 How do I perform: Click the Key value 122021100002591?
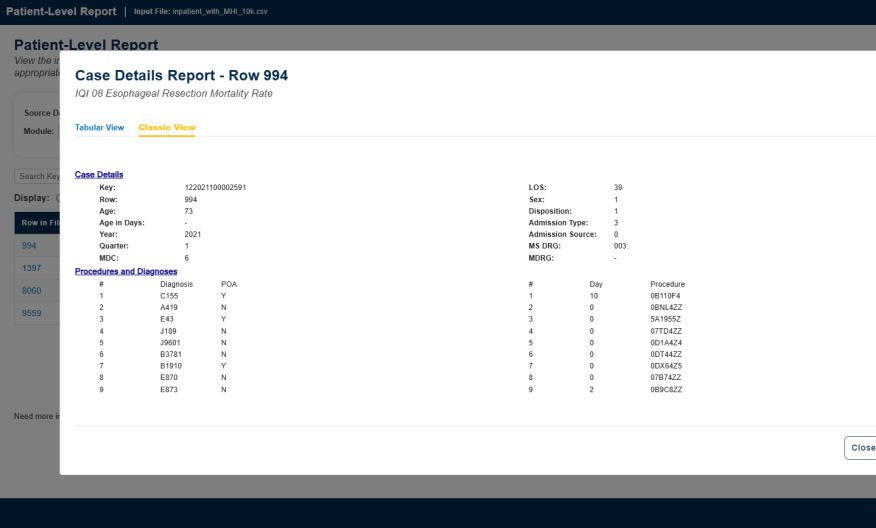tap(215, 188)
